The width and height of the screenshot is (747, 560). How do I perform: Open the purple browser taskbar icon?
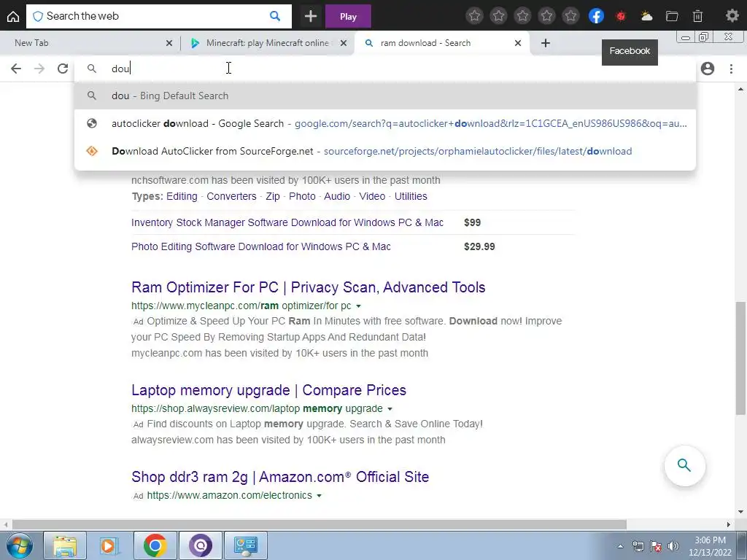201,545
